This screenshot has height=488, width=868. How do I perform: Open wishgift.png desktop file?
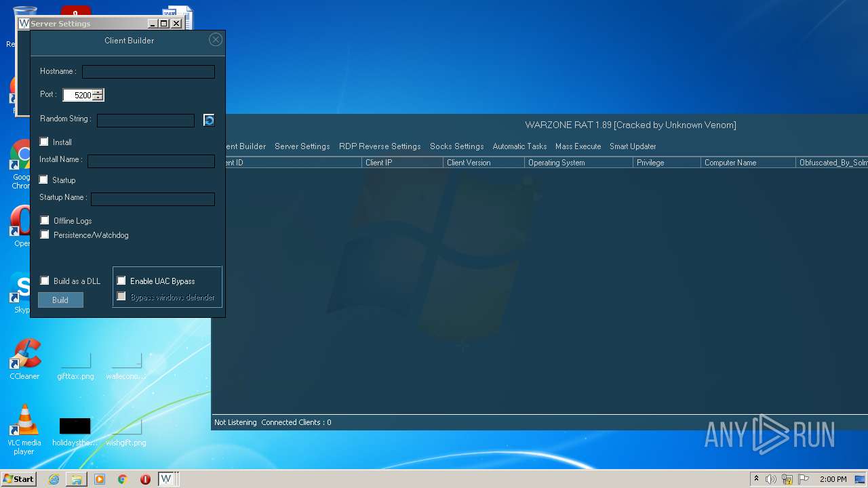click(126, 432)
